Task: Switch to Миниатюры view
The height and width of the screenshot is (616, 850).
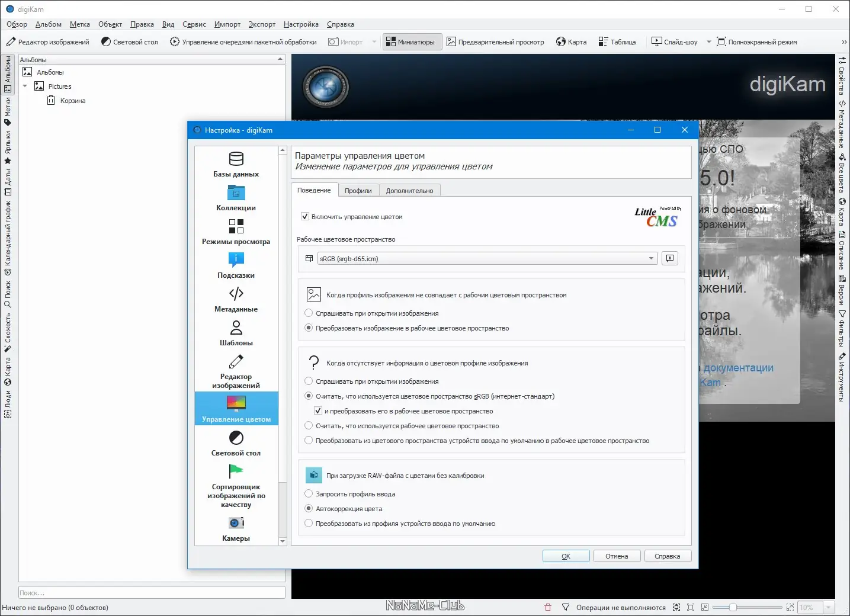Action: (x=412, y=42)
